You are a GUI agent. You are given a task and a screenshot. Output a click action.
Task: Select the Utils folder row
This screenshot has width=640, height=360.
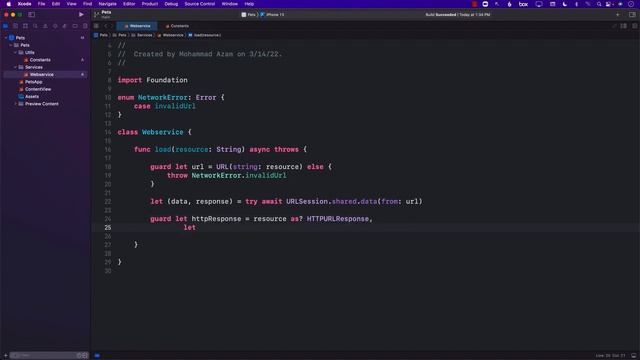29,52
